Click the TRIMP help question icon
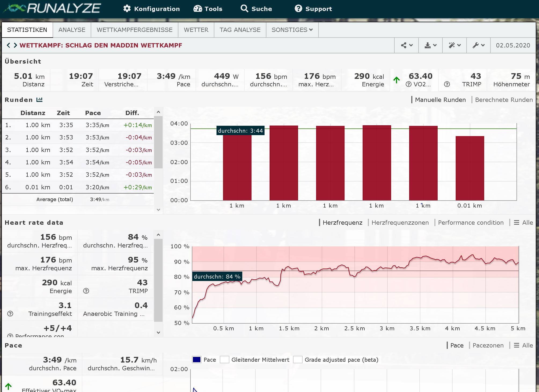This screenshot has width=539, height=392. 447,84
